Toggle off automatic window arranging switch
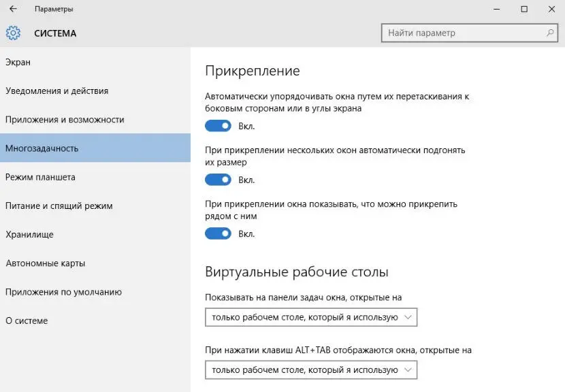This screenshot has width=565, height=392. 218,126
